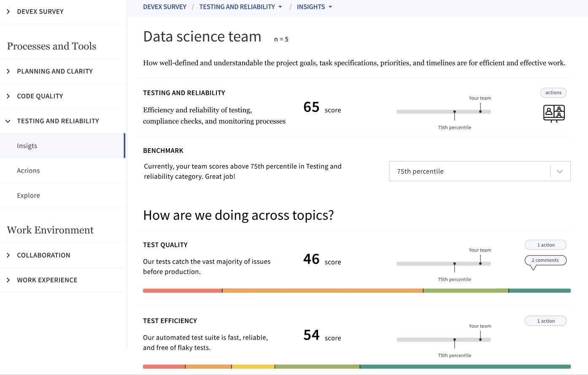This screenshot has height=375, width=588.
Task: Open the 75th percentile benchmark dropdown
Action: coord(480,171)
